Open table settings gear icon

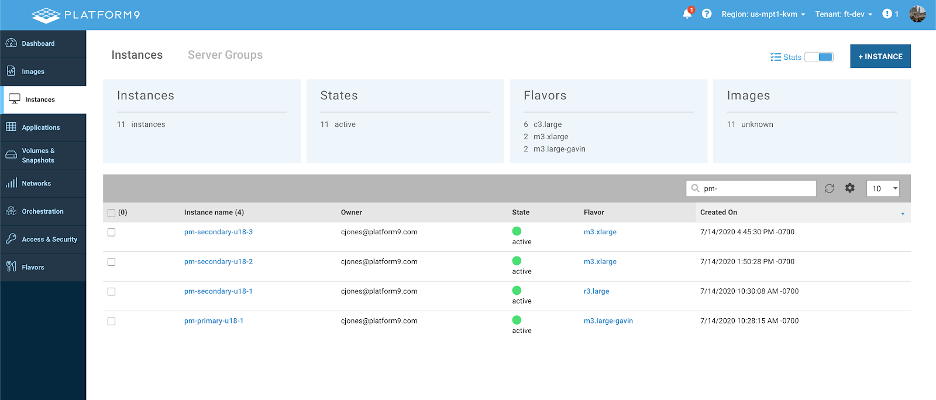tap(850, 188)
